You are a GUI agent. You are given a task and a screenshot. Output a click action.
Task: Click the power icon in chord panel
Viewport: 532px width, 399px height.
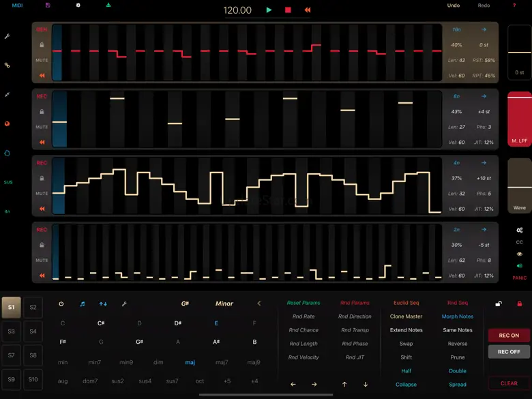(61, 304)
